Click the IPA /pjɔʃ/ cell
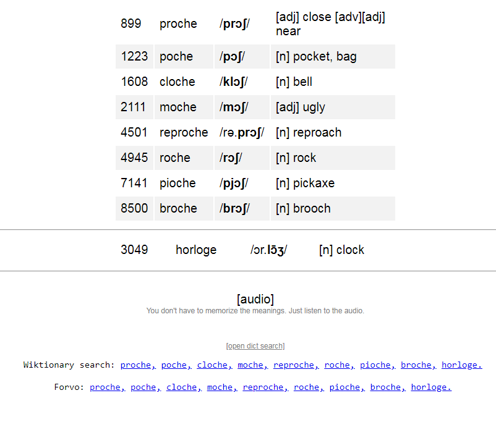This screenshot has width=496, height=448. click(x=234, y=183)
